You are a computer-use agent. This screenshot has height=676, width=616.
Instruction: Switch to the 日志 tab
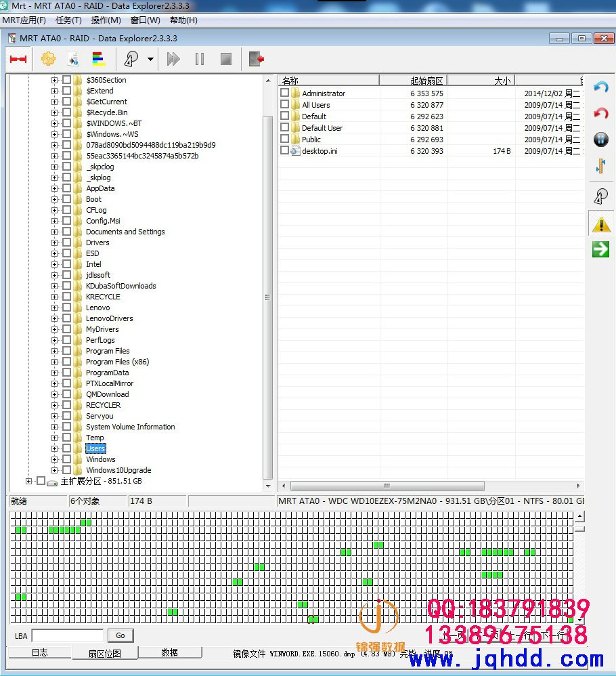pos(40,653)
